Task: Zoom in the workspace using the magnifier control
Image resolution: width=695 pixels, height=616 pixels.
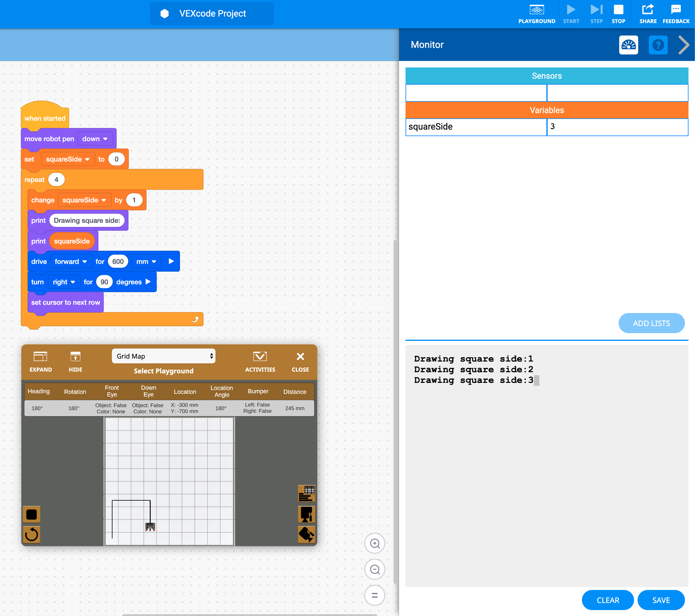Action: tap(374, 543)
